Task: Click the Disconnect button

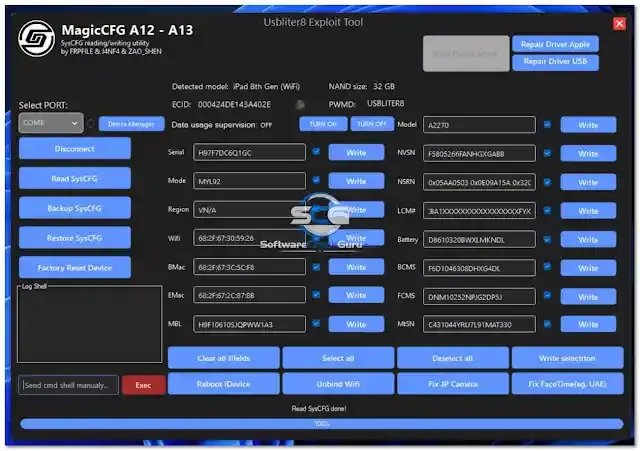Action: click(75, 149)
